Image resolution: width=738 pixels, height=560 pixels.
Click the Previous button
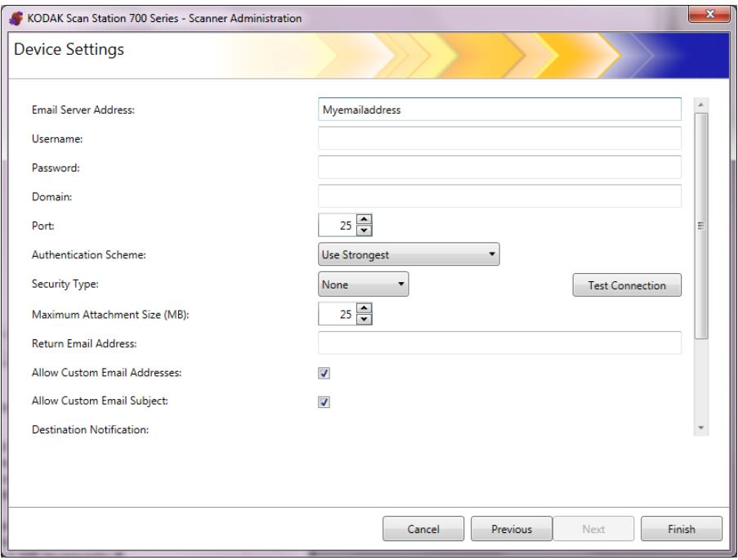pyautogui.click(x=512, y=529)
